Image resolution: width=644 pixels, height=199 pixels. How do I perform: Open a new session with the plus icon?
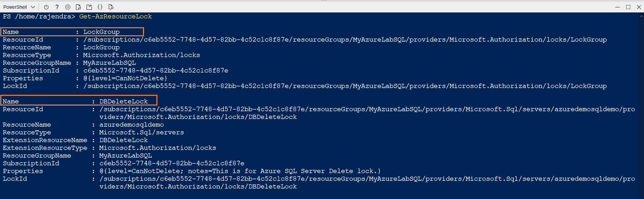click(89, 7)
